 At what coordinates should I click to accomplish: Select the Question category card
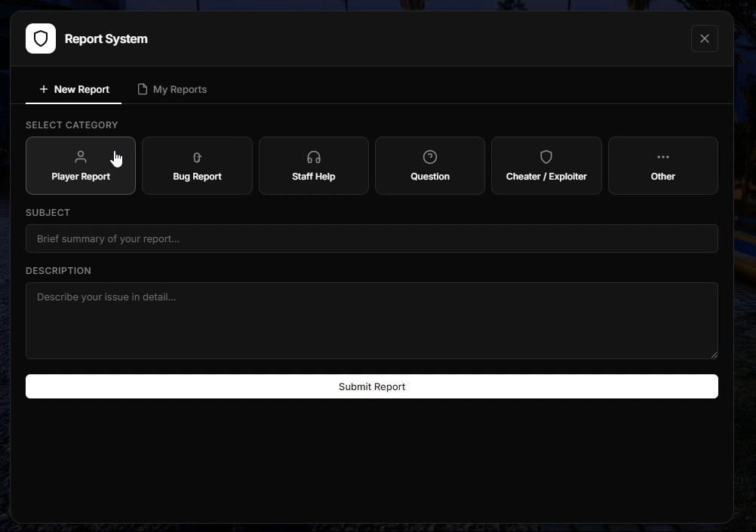430,165
